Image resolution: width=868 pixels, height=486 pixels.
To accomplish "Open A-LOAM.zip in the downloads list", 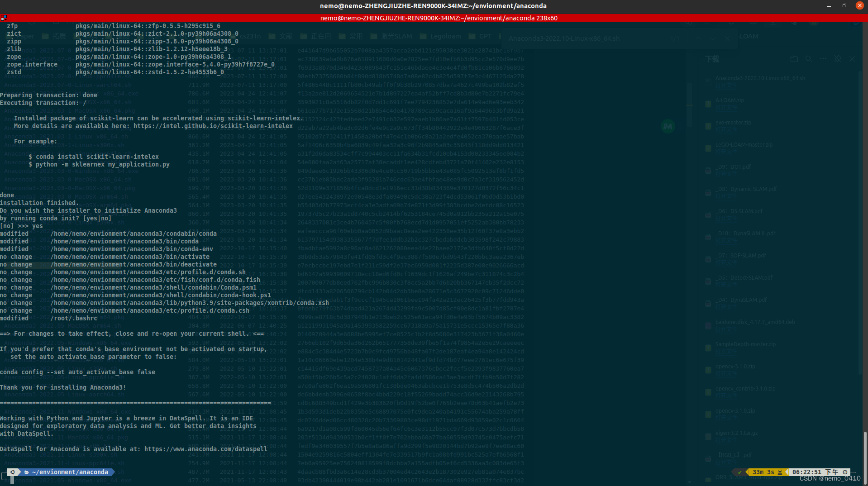I will coord(730,100).
